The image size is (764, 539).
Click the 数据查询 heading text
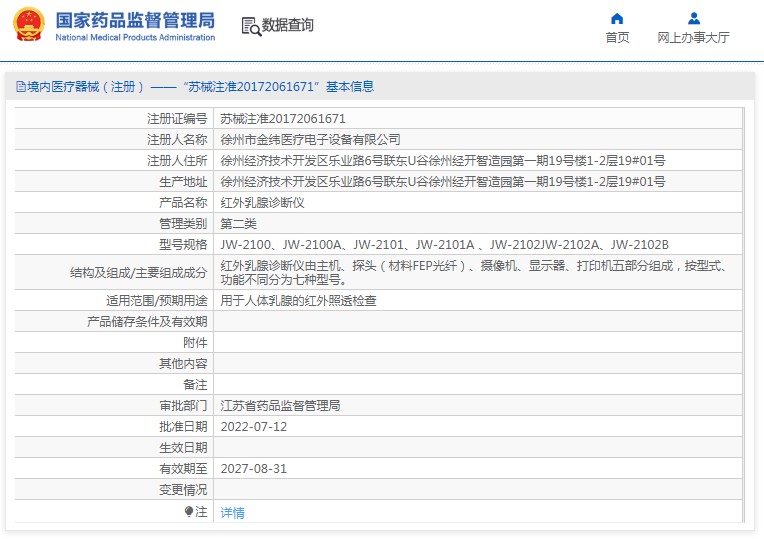tap(287, 25)
